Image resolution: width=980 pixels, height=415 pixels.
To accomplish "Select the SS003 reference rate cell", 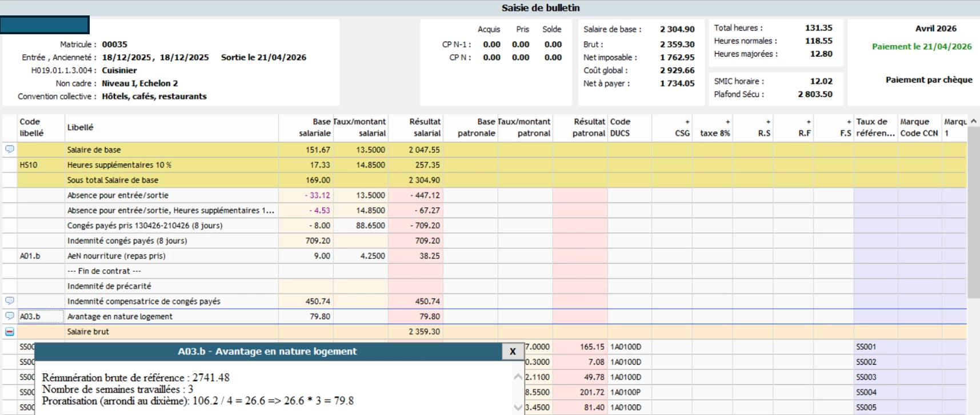I will point(875,377).
